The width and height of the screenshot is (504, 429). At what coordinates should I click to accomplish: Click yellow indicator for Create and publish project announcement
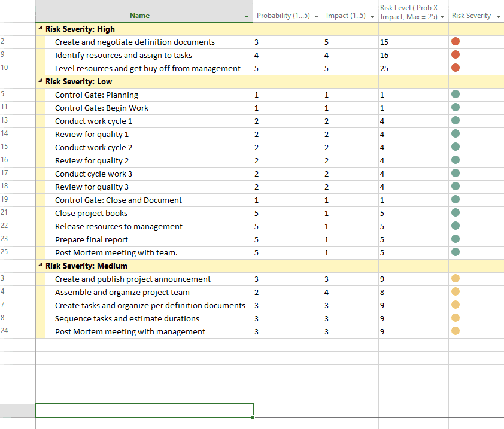(456, 278)
